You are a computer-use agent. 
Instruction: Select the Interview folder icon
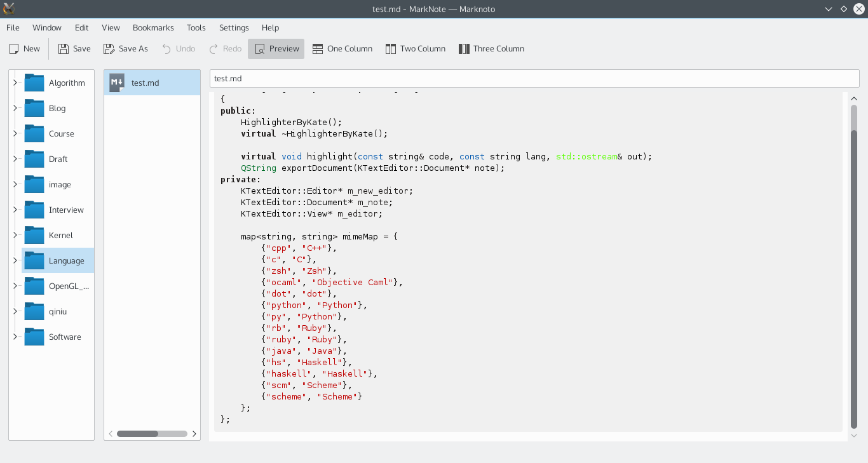(34, 210)
